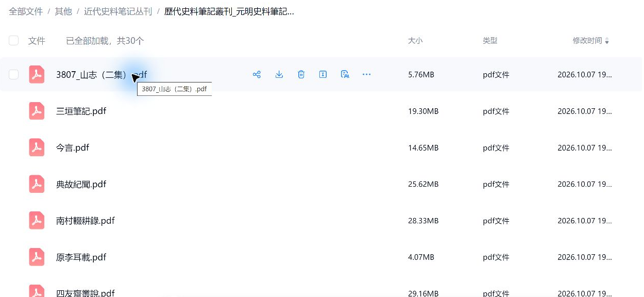This screenshot has width=644, height=297.
Task: Click the 类型 column header
Action: (x=490, y=41)
